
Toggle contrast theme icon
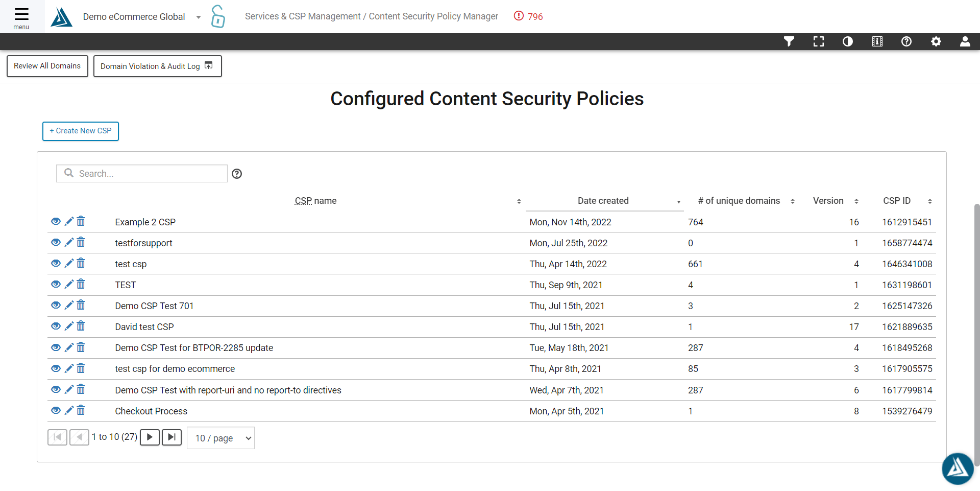pyautogui.click(x=848, y=41)
